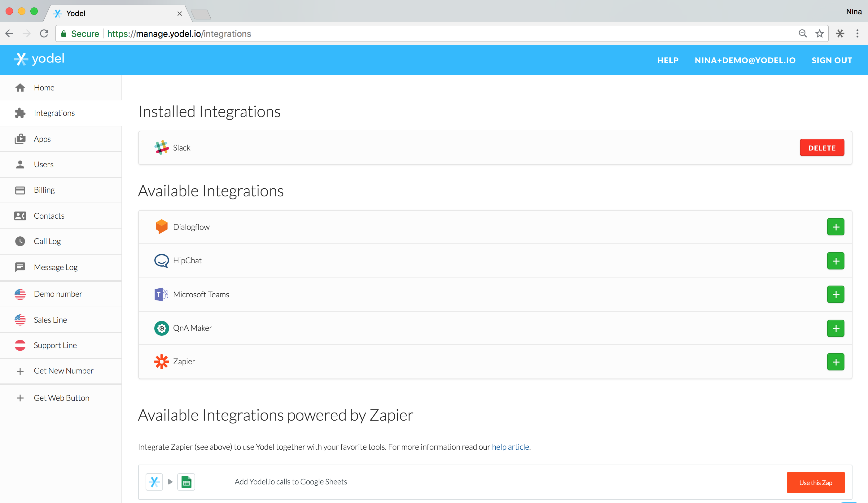
Task: Click the plus icon beside Get Web Button
Action: (20, 398)
